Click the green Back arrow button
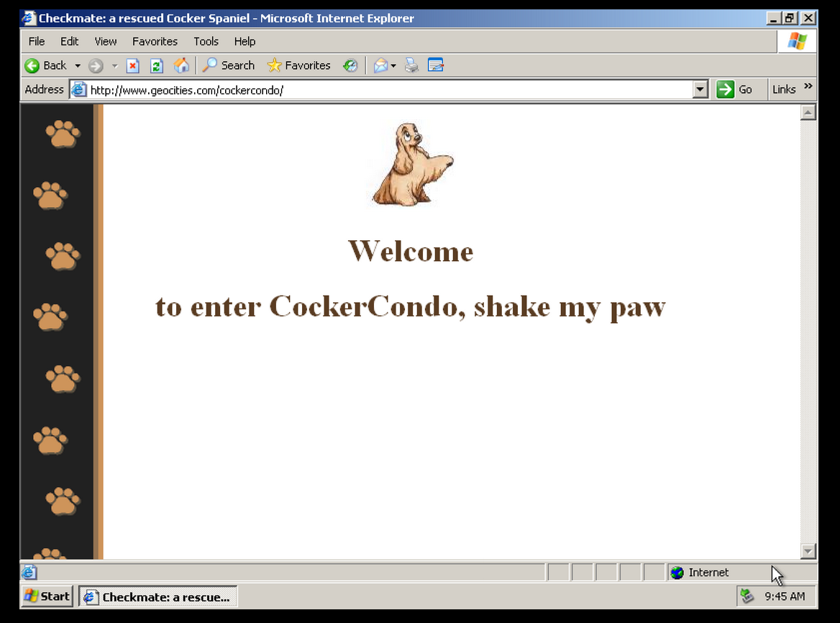This screenshot has width=840, height=623. 32,65
